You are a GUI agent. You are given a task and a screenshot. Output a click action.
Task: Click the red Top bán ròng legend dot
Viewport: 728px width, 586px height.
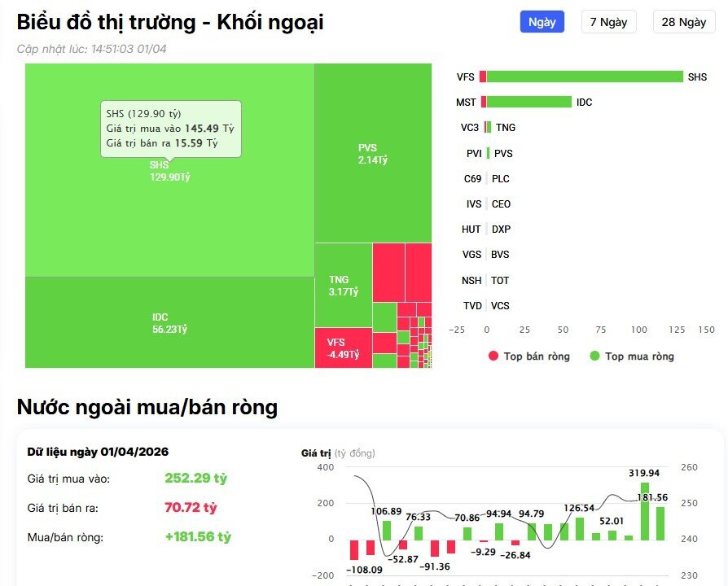pos(493,356)
